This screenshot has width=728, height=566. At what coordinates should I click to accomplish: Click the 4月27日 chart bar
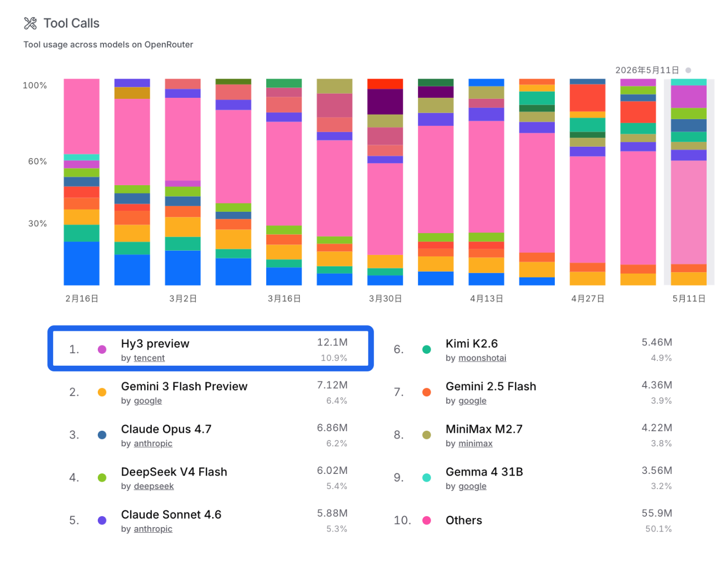tap(588, 182)
